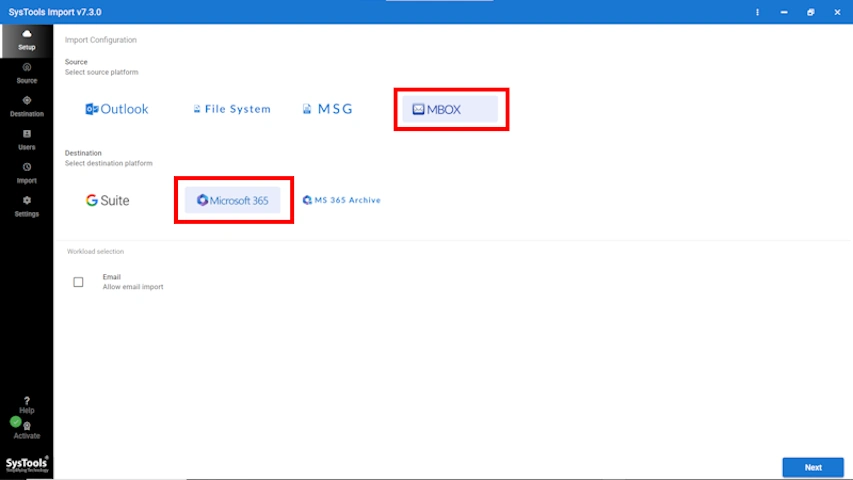Image resolution: width=853 pixels, height=480 pixels.
Task: Restore down the application window
Action: [x=811, y=12]
